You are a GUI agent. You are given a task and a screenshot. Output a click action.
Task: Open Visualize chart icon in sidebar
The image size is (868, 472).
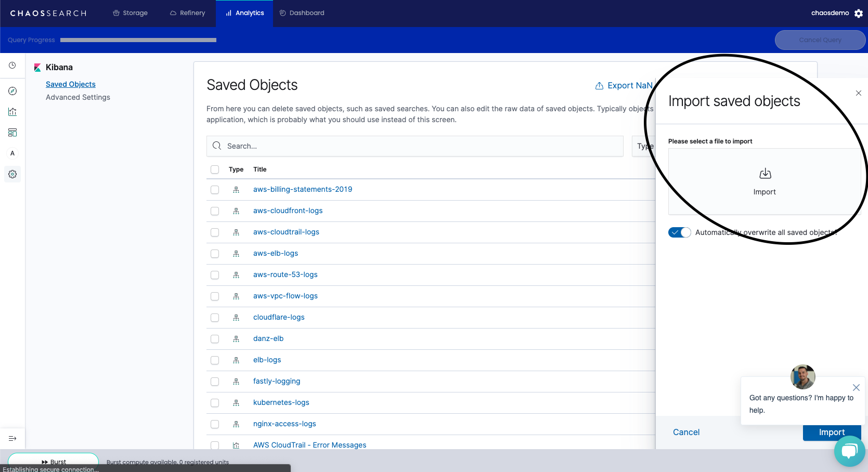click(12, 112)
